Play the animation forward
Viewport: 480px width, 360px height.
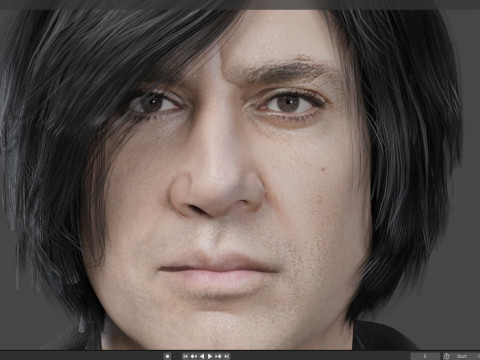(x=210, y=356)
